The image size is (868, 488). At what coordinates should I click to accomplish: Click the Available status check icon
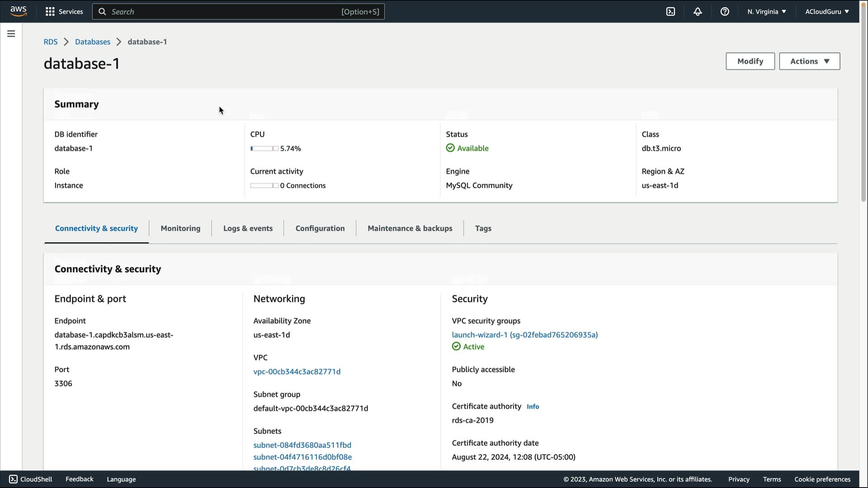pyautogui.click(x=450, y=148)
